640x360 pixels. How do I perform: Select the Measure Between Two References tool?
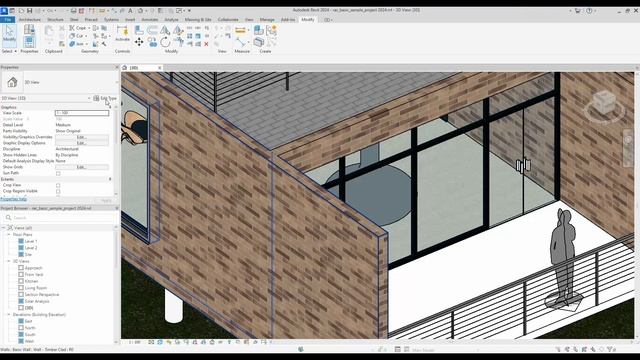click(241, 42)
